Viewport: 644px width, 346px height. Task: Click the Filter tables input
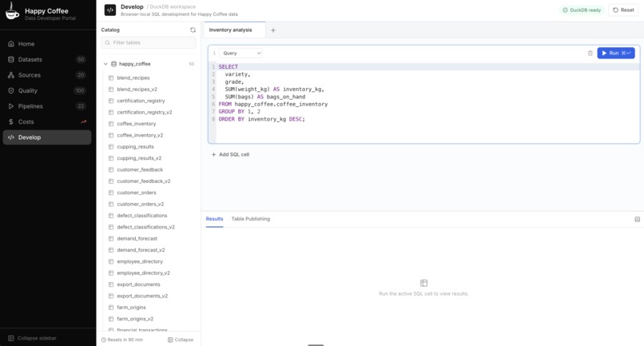click(x=149, y=42)
